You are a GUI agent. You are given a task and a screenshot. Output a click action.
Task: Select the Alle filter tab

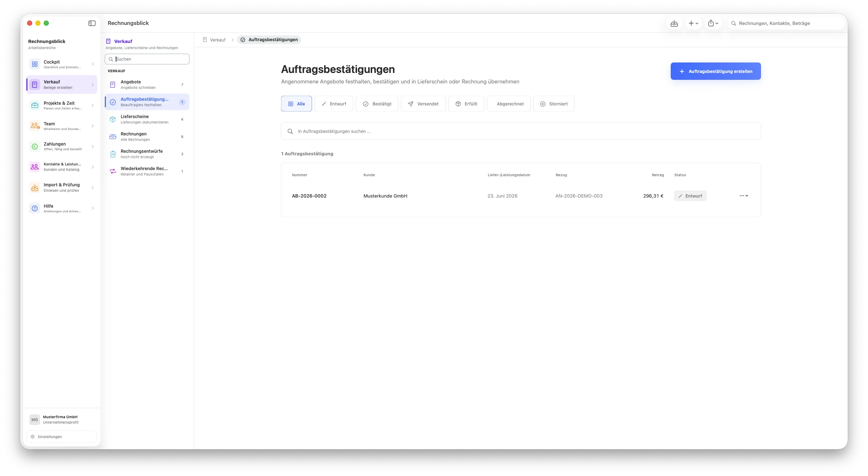click(x=296, y=104)
